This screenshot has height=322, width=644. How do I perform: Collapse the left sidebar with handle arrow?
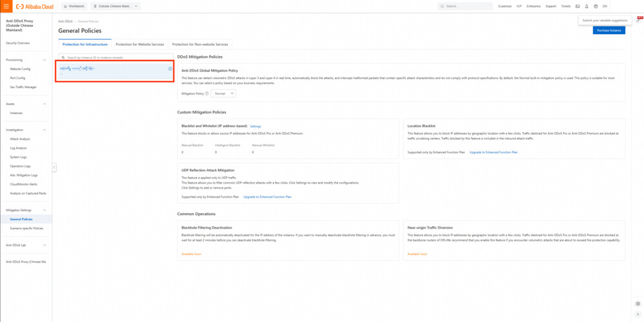(x=54, y=167)
